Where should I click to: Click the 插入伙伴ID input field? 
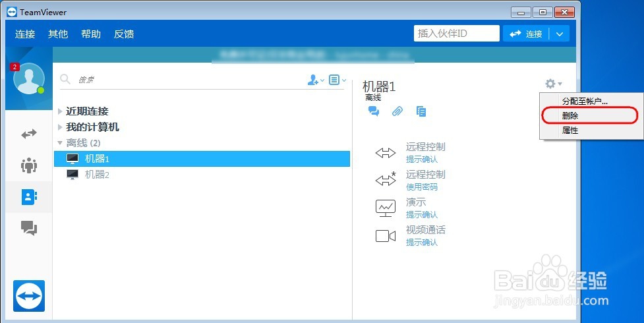(457, 33)
